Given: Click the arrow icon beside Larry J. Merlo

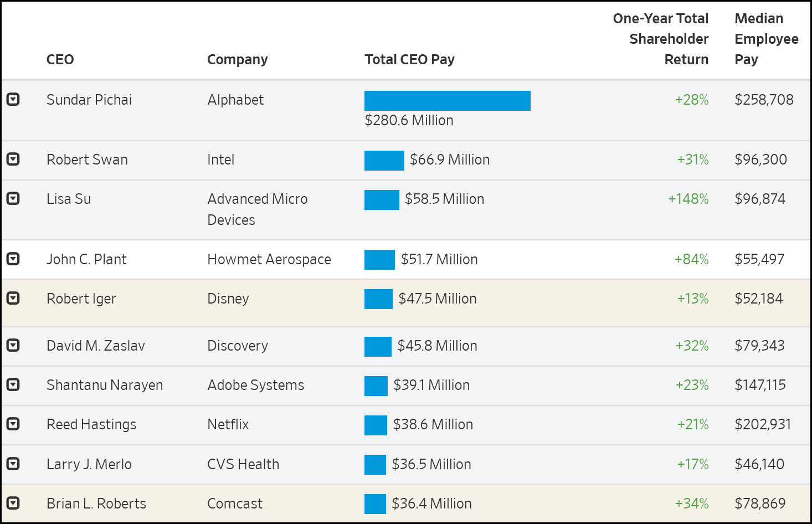Looking at the screenshot, I should click(x=13, y=464).
